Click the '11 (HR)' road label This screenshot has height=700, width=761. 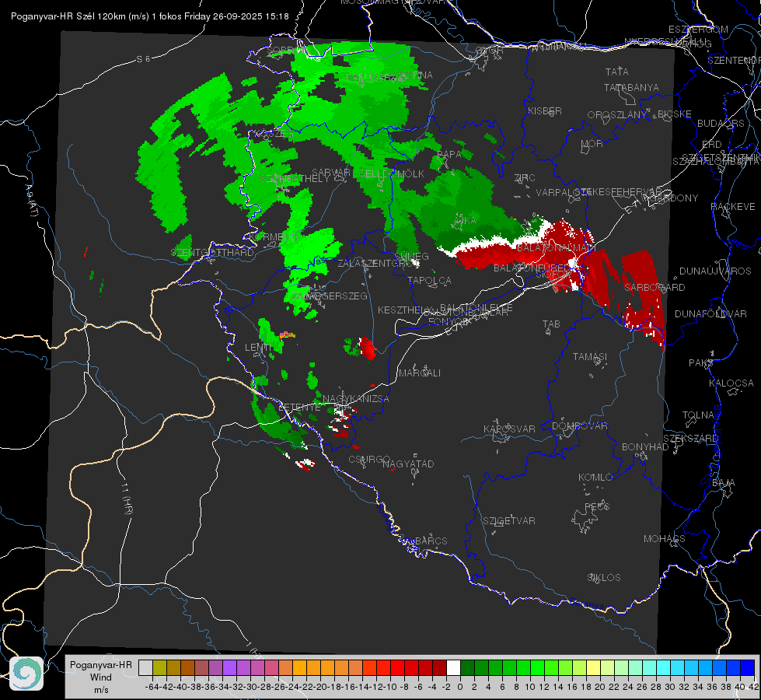click(x=127, y=499)
